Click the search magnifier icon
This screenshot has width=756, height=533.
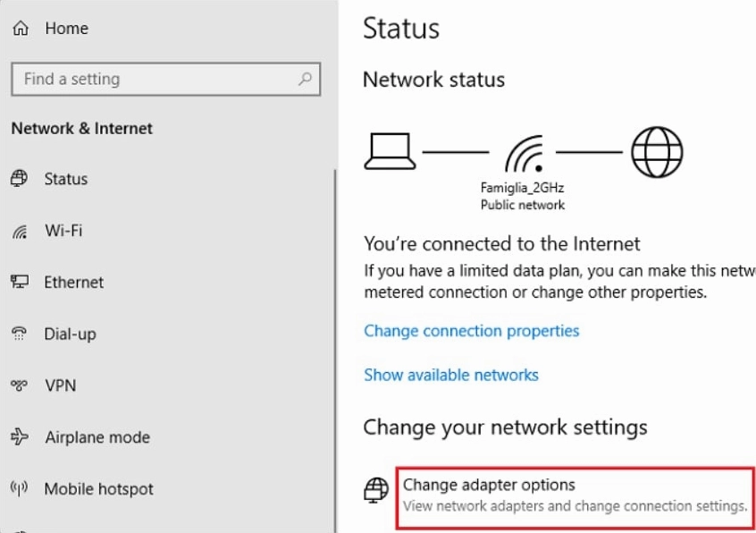point(306,79)
